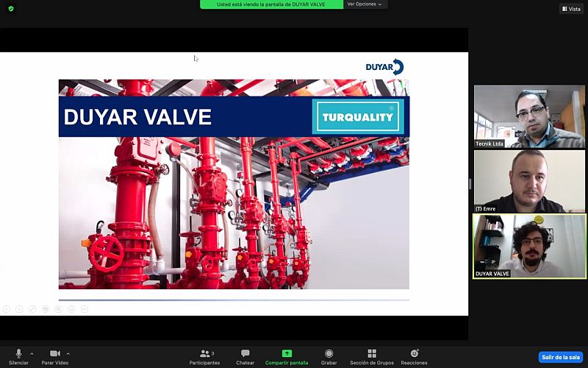Click previous slide arrow in presentation controls
588x368 pixels.
7,309
